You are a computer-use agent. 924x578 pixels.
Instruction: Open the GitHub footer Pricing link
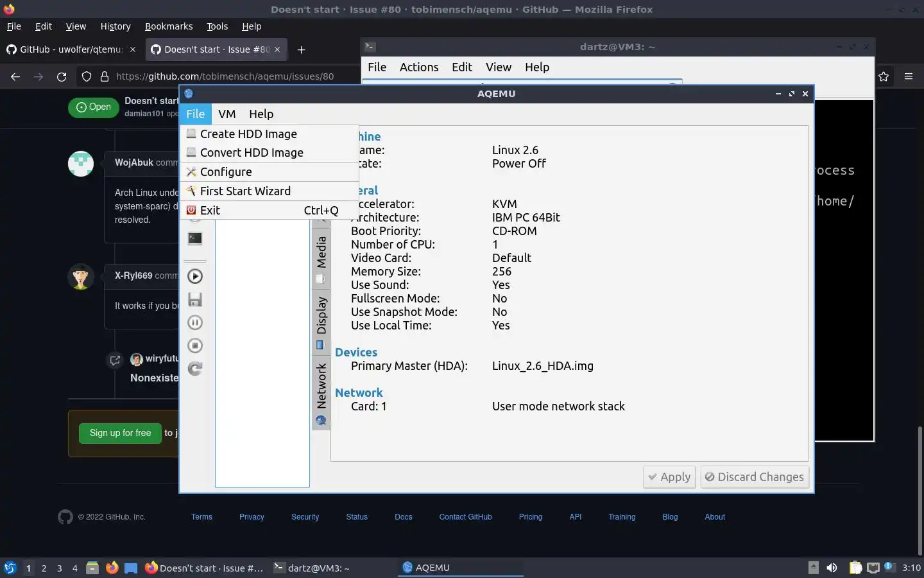point(531,517)
